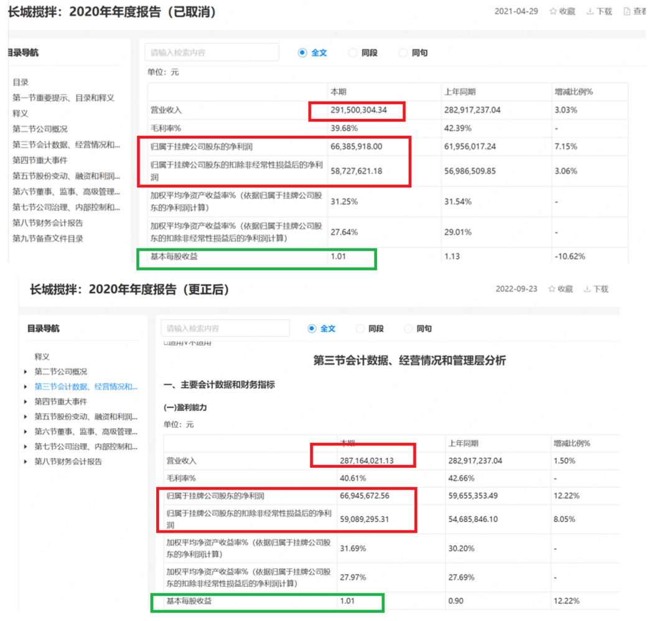This screenshot has width=672, height=621.
Task: Click net profit value 66,945,672.56
Action: [365, 496]
